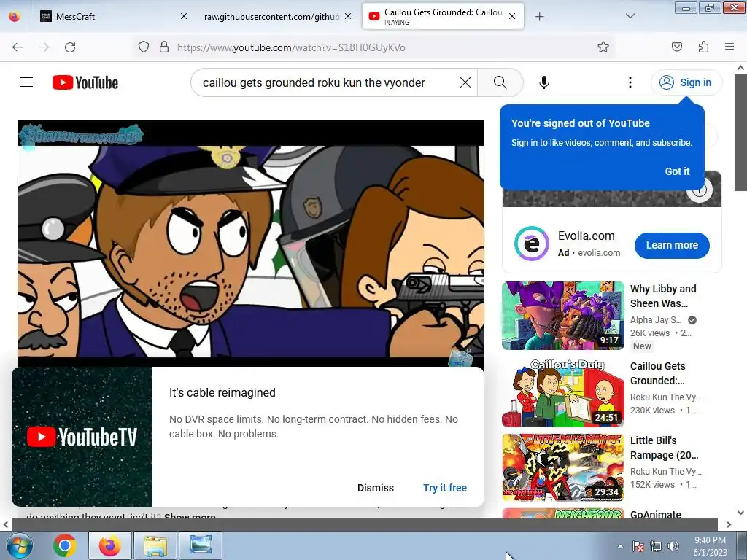The width and height of the screenshot is (747, 560).
Task: Expand description with Show more
Action: [x=190, y=516]
